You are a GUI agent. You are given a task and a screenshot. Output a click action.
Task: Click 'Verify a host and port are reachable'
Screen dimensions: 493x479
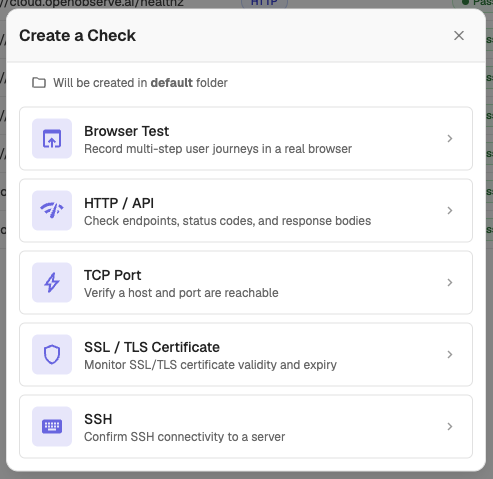181,293
